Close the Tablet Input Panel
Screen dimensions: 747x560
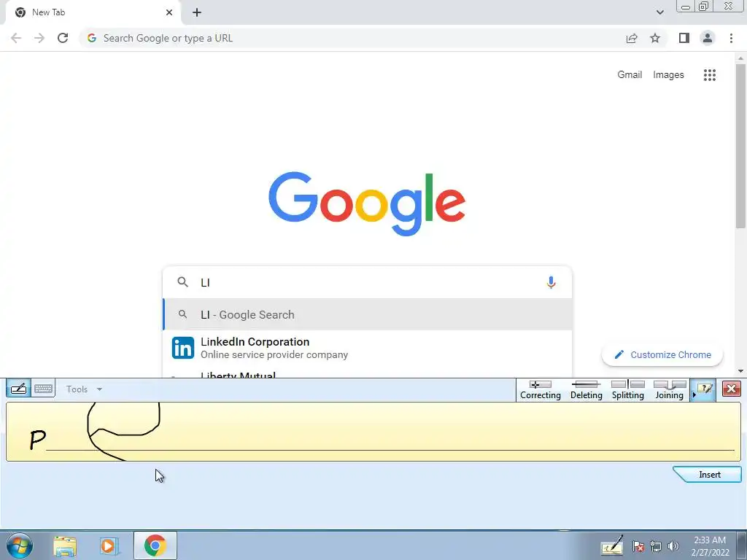coord(731,389)
